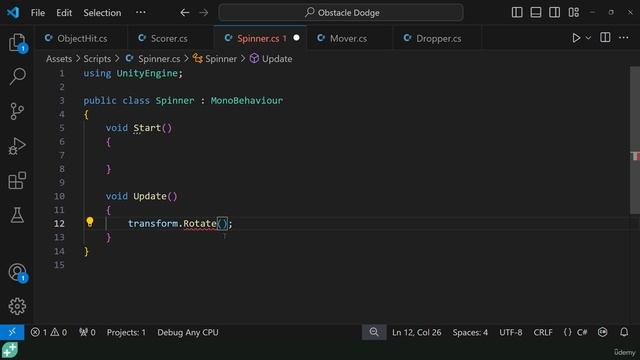This screenshot has height=360, width=640.
Task: Expand the Assets breadcrumb
Action: click(59, 59)
